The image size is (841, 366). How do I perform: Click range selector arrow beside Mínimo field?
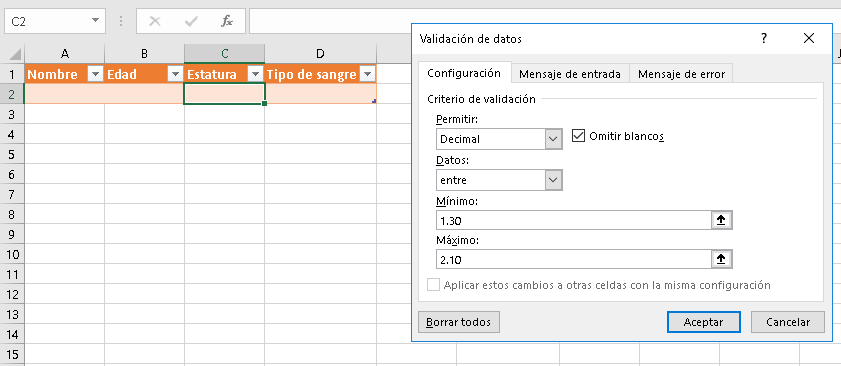click(x=721, y=220)
